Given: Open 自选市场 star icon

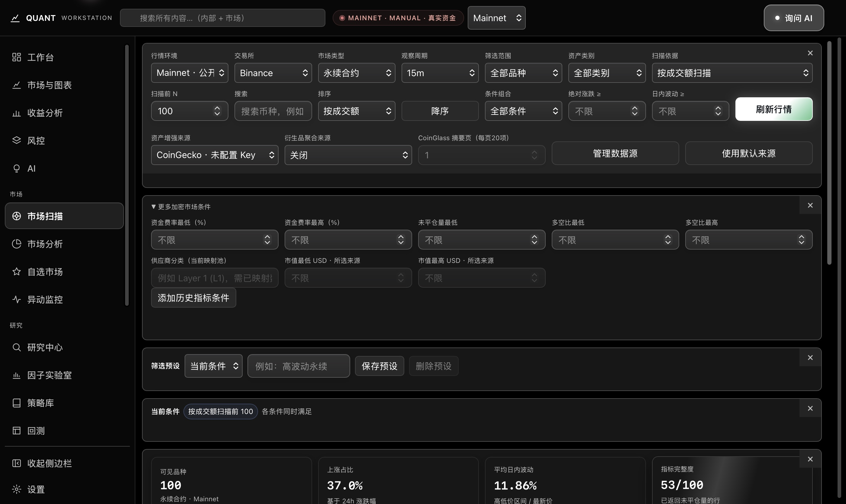Looking at the screenshot, I should pyautogui.click(x=16, y=272).
